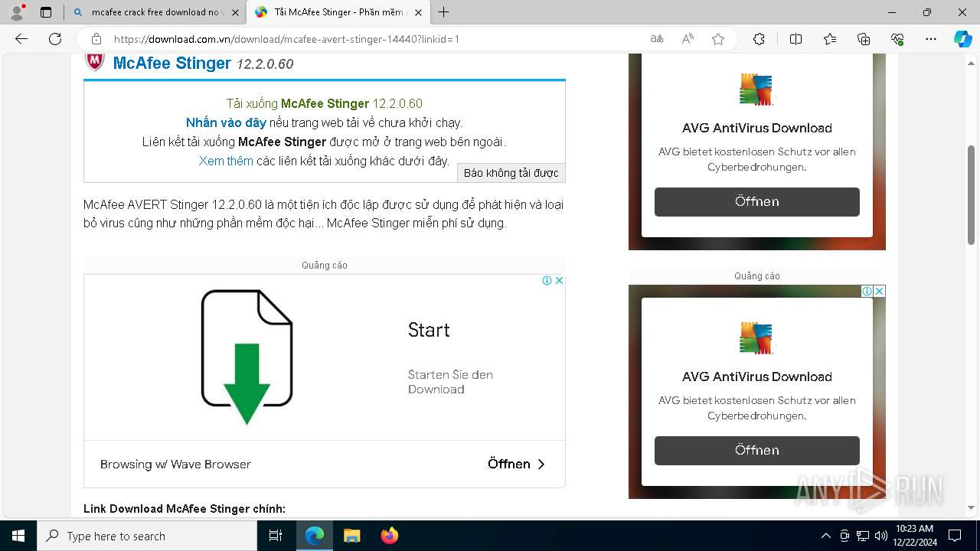Open the Copilot sidebar icon
Image resolution: width=980 pixels, height=551 pixels.
pos(962,39)
